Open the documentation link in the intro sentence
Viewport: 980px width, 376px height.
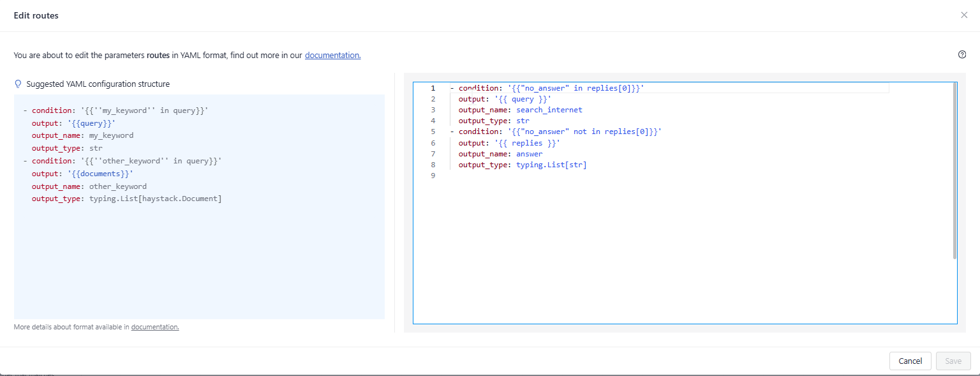(x=332, y=56)
